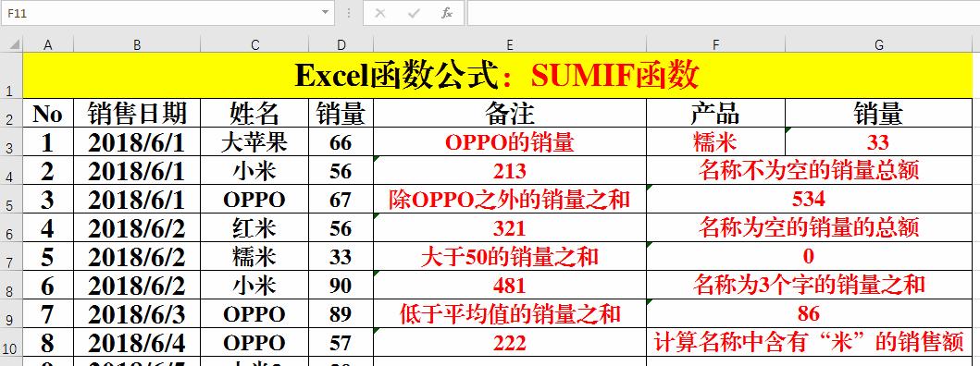Select the cell with value 222

(x=510, y=342)
